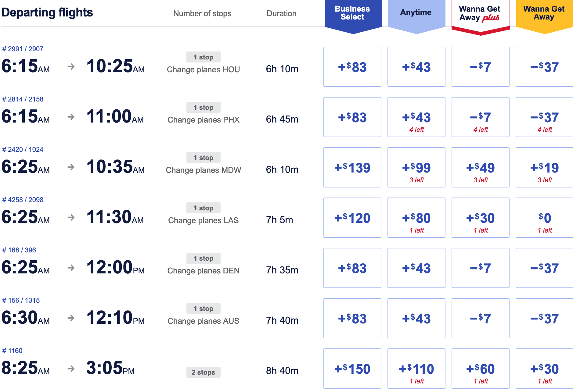The width and height of the screenshot is (573, 392).
Task: Click the 2 stops badge on the 8:25 AM flight
Action: 203,372
